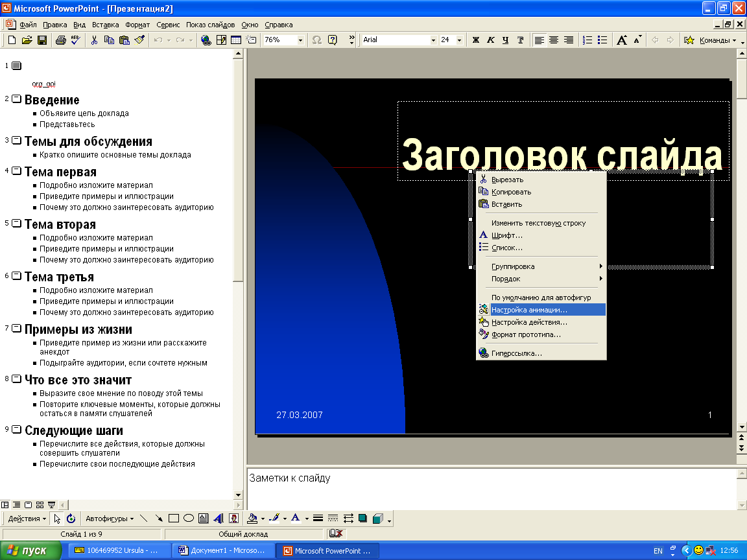Click the Cut scissors toolbar icon
The height and width of the screenshot is (560, 747).
click(x=94, y=40)
